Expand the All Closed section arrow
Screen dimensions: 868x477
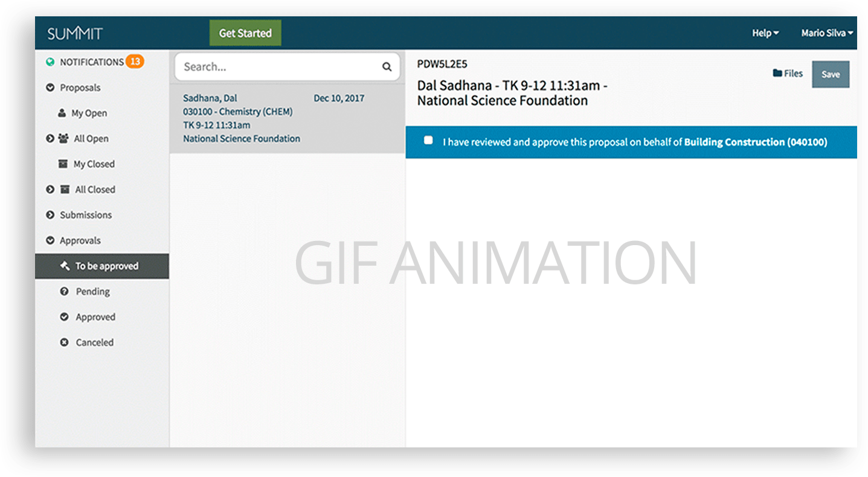click(x=50, y=189)
